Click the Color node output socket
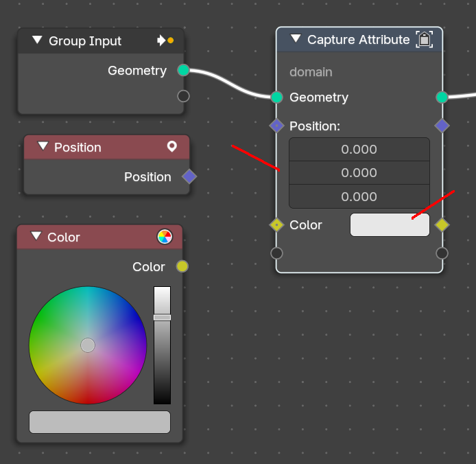The height and width of the screenshot is (464, 476). [x=182, y=266]
